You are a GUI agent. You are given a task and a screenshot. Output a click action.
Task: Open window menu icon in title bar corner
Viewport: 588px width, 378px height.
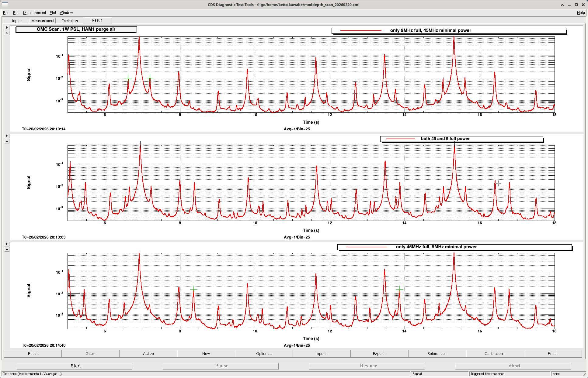pyautogui.click(x=5, y=5)
